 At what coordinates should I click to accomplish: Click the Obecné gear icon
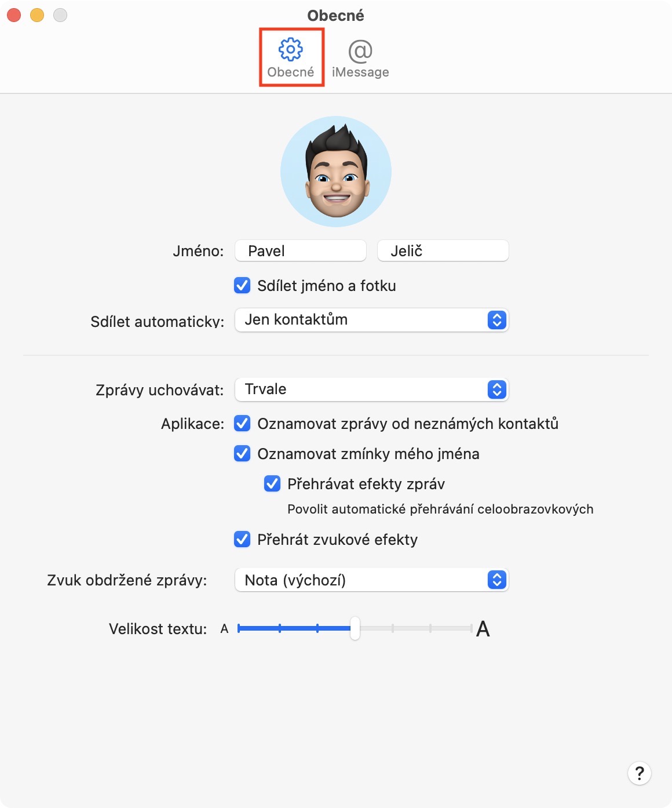(x=291, y=50)
